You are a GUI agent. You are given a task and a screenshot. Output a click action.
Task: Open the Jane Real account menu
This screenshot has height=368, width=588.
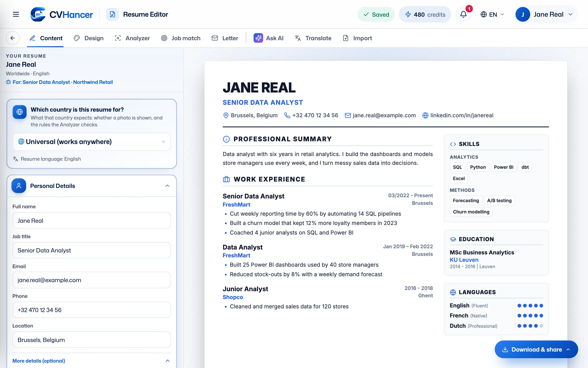click(x=546, y=14)
